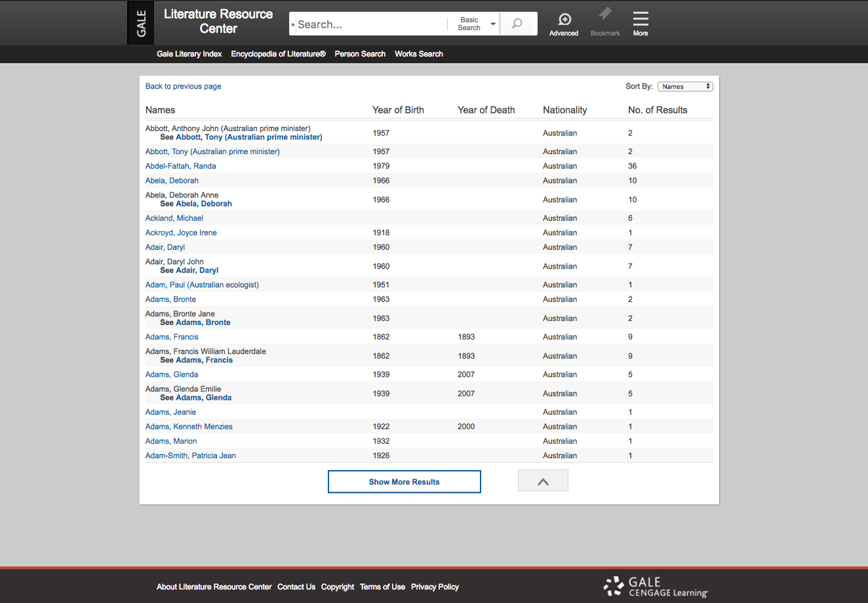Open the Sort By Names dropdown
The height and width of the screenshot is (603, 868).
coord(685,87)
